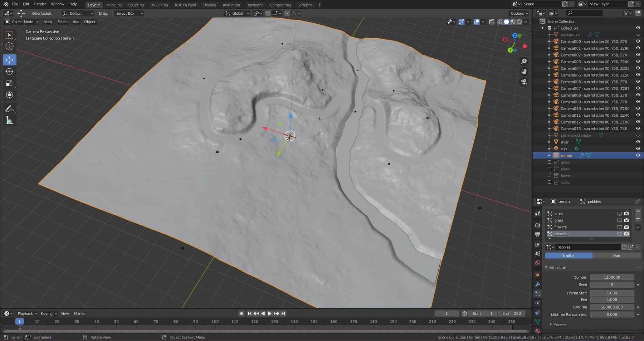The image size is (644, 341).
Task: Select the Rotate tool
Action: (x=9, y=71)
